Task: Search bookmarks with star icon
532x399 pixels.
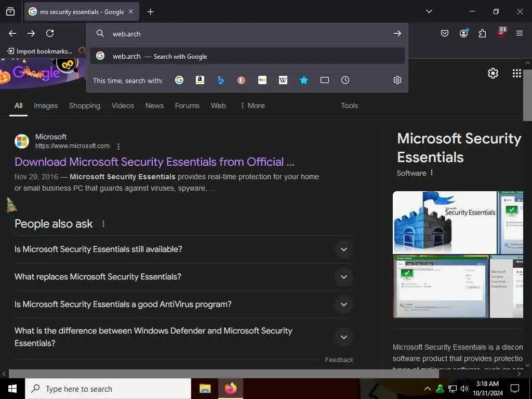Action: pos(303,80)
